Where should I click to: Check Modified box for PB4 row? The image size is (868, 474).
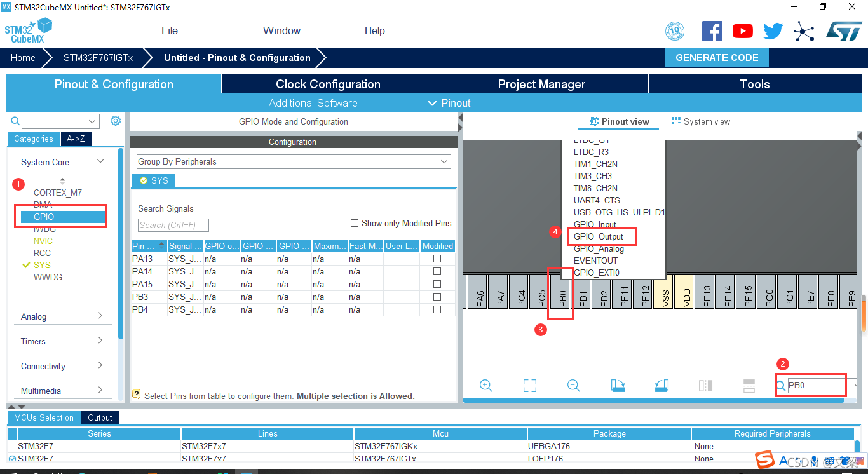point(437,309)
